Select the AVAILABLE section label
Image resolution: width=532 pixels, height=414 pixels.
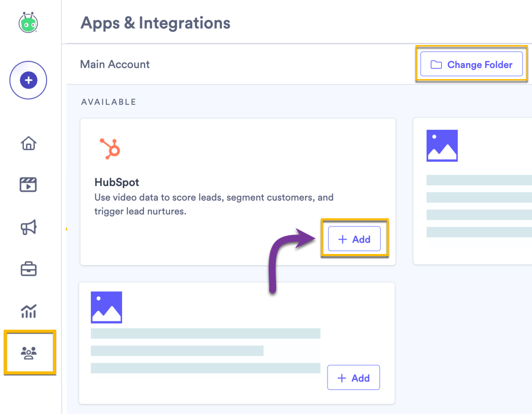point(108,102)
